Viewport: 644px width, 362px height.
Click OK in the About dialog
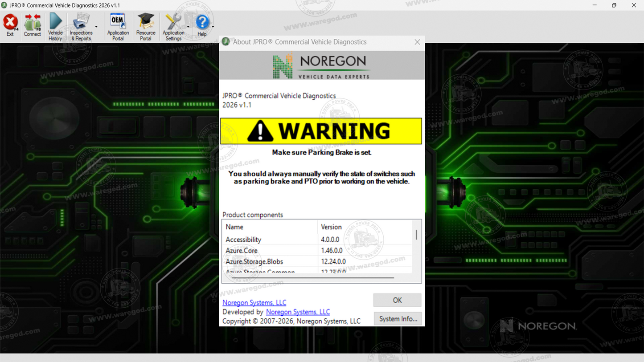397,300
